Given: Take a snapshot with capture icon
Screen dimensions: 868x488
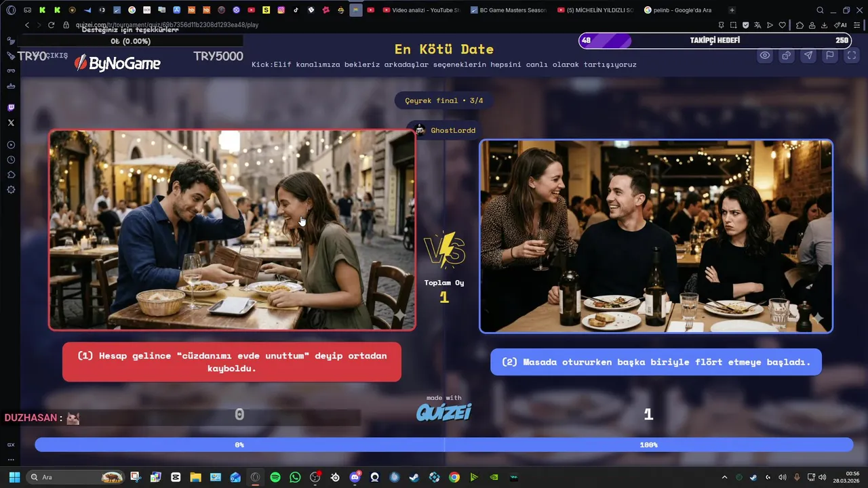Looking at the screenshot, I should 733,25.
